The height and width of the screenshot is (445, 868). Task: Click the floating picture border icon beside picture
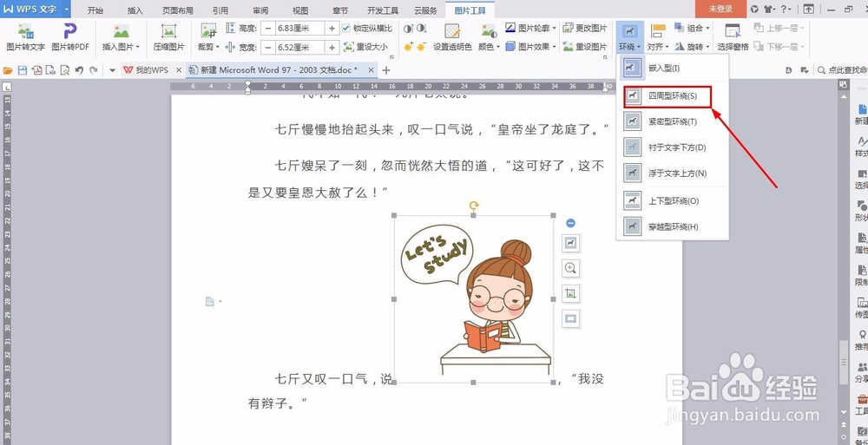[x=571, y=319]
